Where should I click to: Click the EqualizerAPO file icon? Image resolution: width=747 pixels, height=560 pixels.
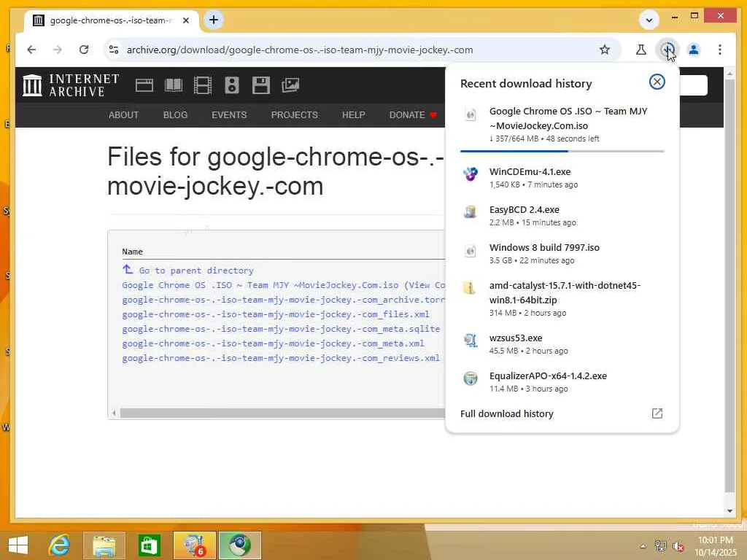tap(471, 378)
